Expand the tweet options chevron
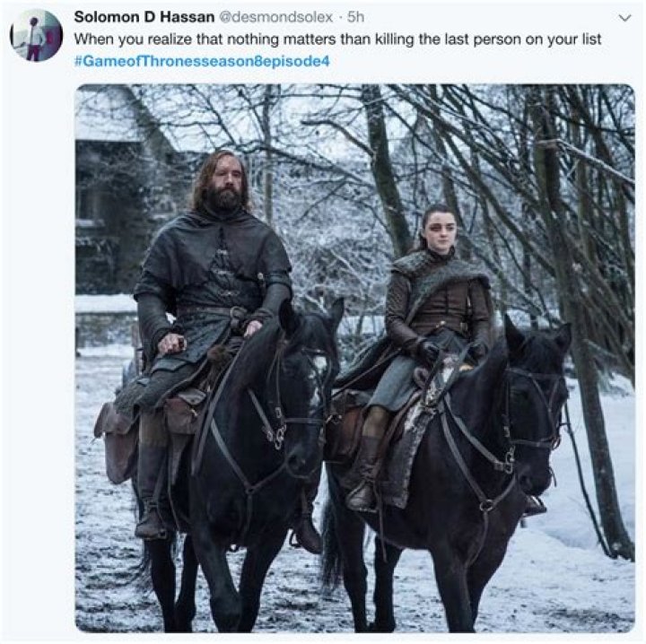Screen dimensions: 646x644 625,18
